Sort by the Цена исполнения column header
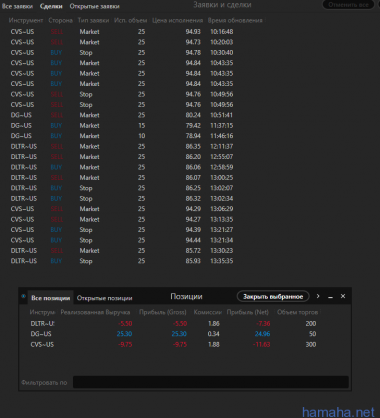Viewport: 380px width, 418px height. pos(177,20)
